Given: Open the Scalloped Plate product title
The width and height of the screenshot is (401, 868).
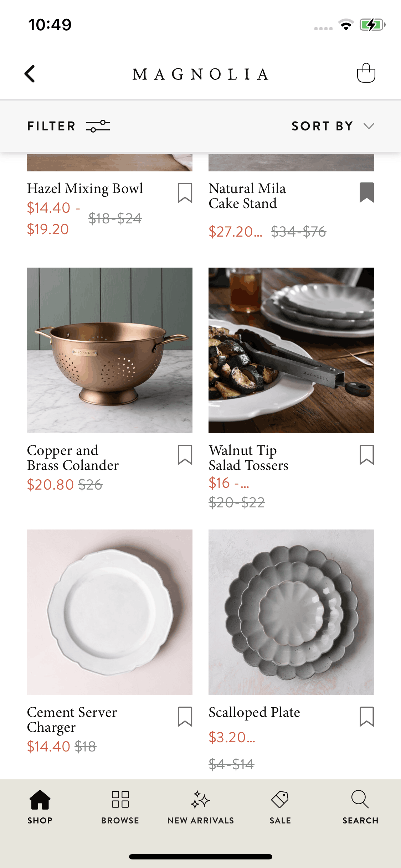Looking at the screenshot, I should click(x=254, y=712).
